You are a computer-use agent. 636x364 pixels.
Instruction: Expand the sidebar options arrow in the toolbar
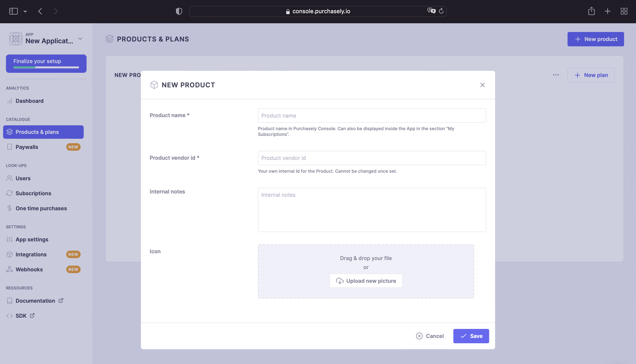click(25, 11)
